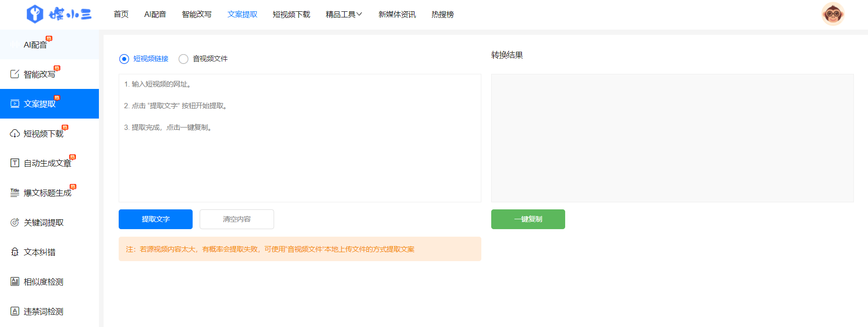Click the 关键词提取 target icon
Viewport: 868px width, 327px height.
(x=15, y=223)
